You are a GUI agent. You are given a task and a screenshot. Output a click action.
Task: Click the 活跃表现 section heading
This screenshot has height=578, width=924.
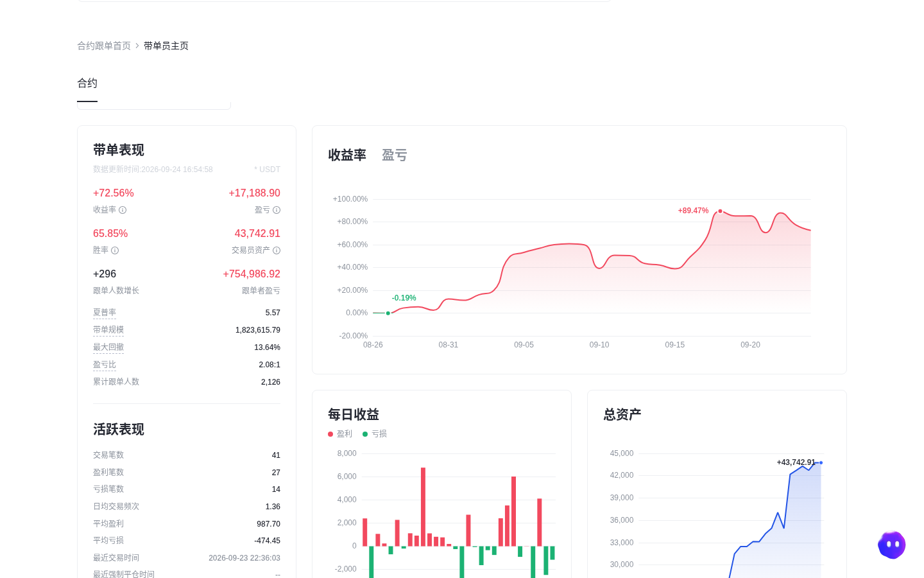pyautogui.click(x=119, y=430)
